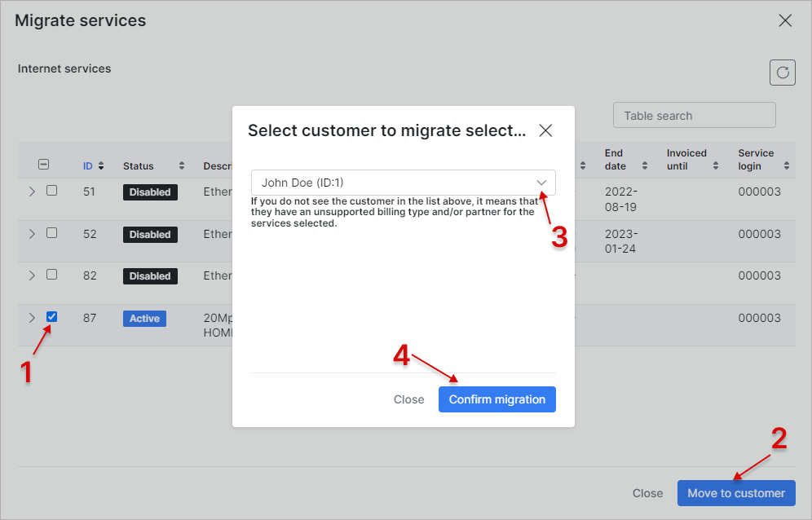Click the Move to customer button

pos(736,493)
